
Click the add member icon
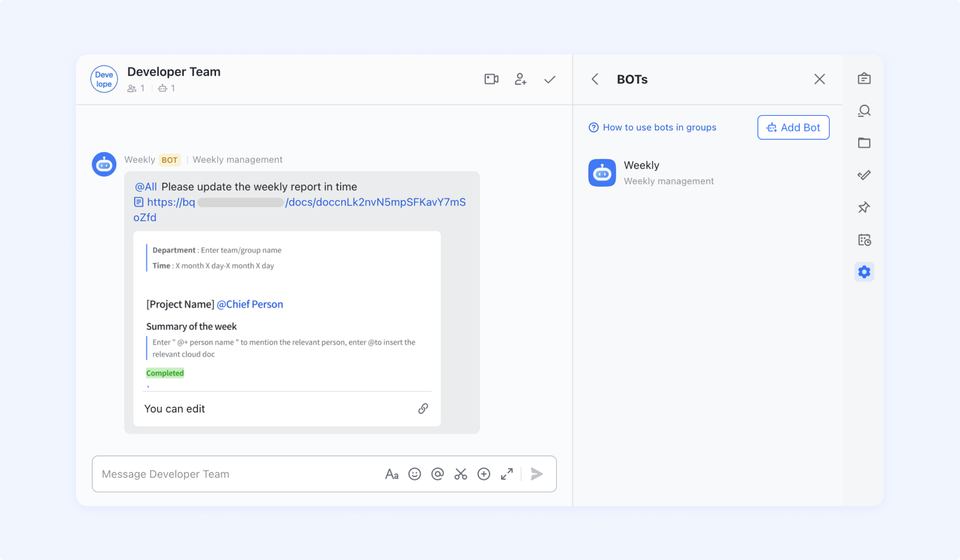(520, 79)
